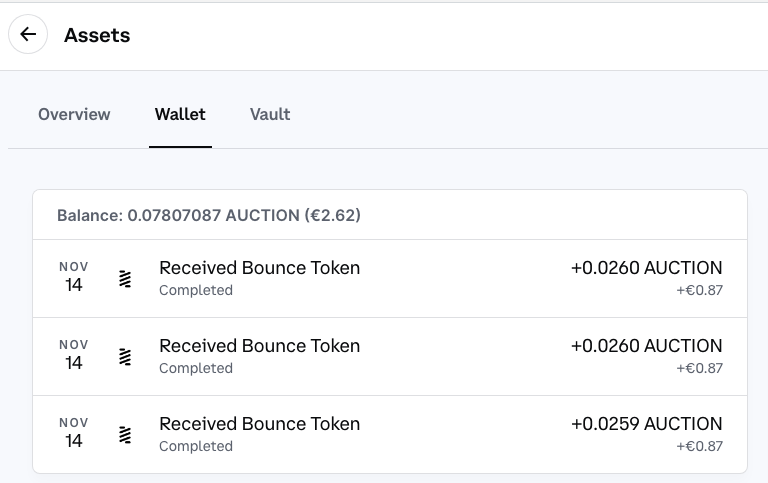Click the +0.0259 AUCTION amount

[x=647, y=424]
